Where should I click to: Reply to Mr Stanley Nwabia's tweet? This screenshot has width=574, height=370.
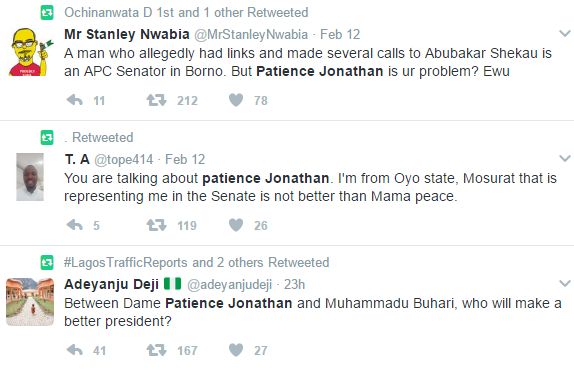(75, 100)
